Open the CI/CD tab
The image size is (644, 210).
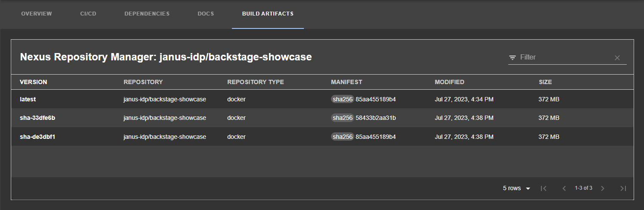click(88, 14)
